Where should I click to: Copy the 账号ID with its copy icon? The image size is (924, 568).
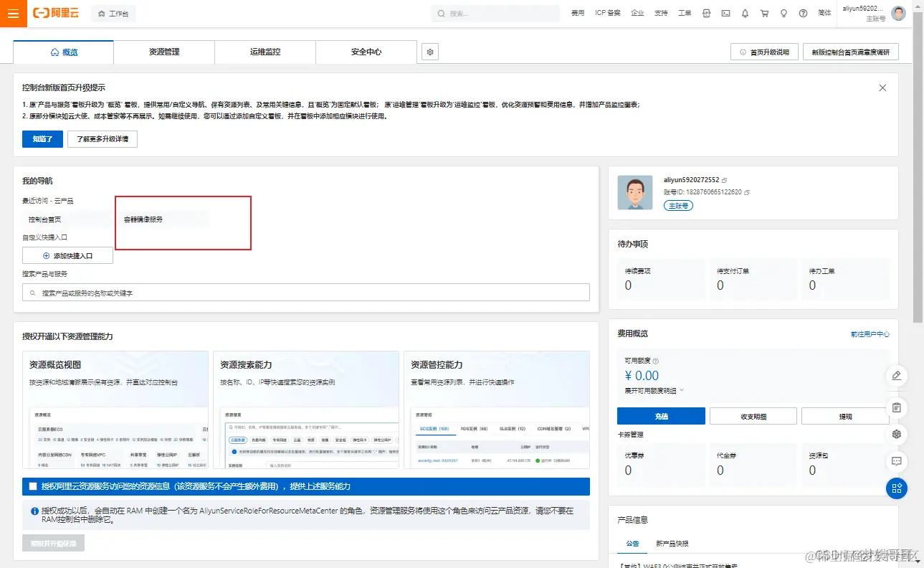pyautogui.click(x=747, y=192)
